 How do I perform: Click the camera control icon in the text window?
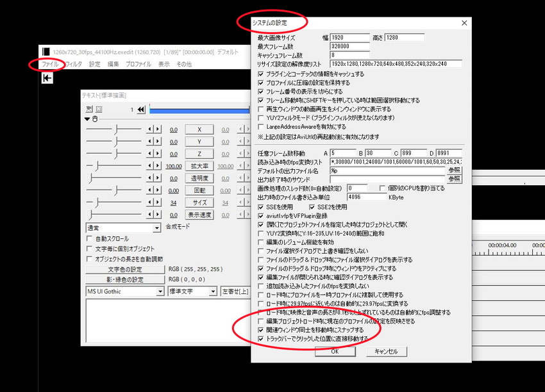tap(89, 110)
